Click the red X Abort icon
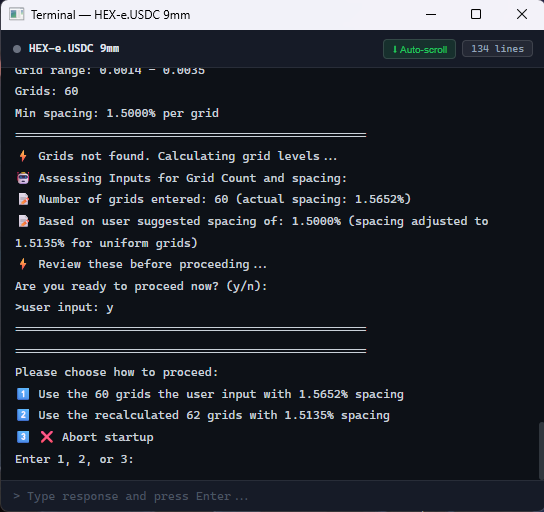544x512 pixels. (x=46, y=437)
